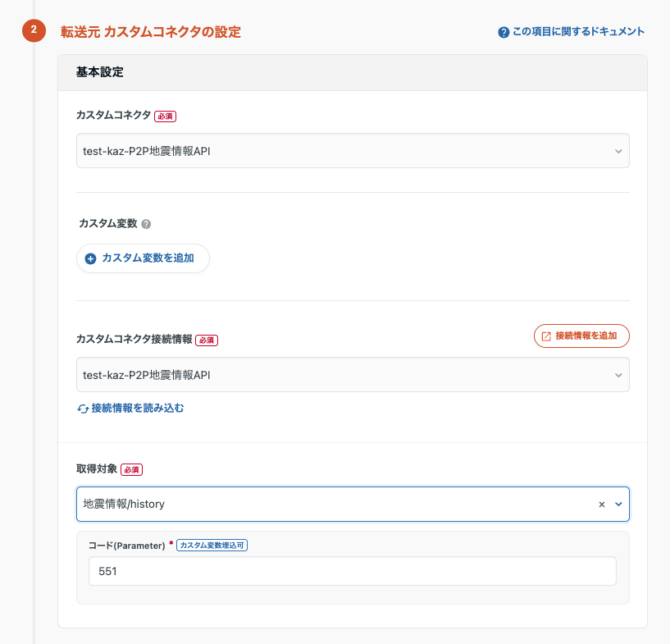Click the external link icon in 接続情報を追加
The width and height of the screenshot is (670, 644).
click(546, 336)
